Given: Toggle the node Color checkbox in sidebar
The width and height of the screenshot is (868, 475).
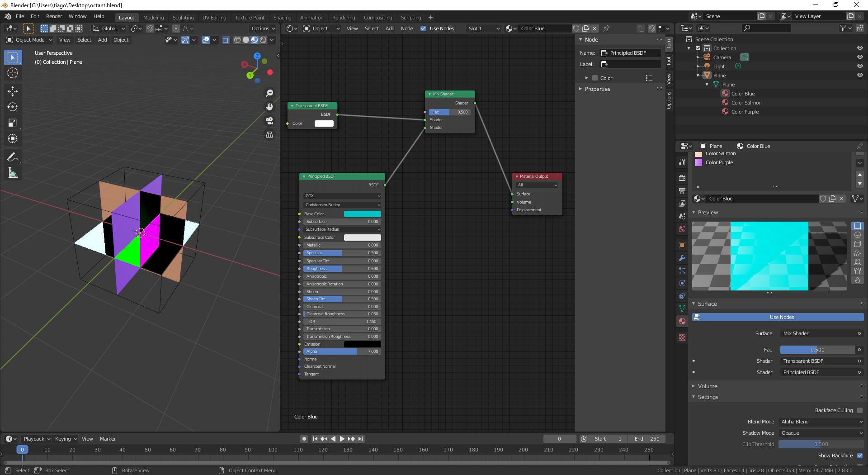Looking at the screenshot, I should coord(595,78).
